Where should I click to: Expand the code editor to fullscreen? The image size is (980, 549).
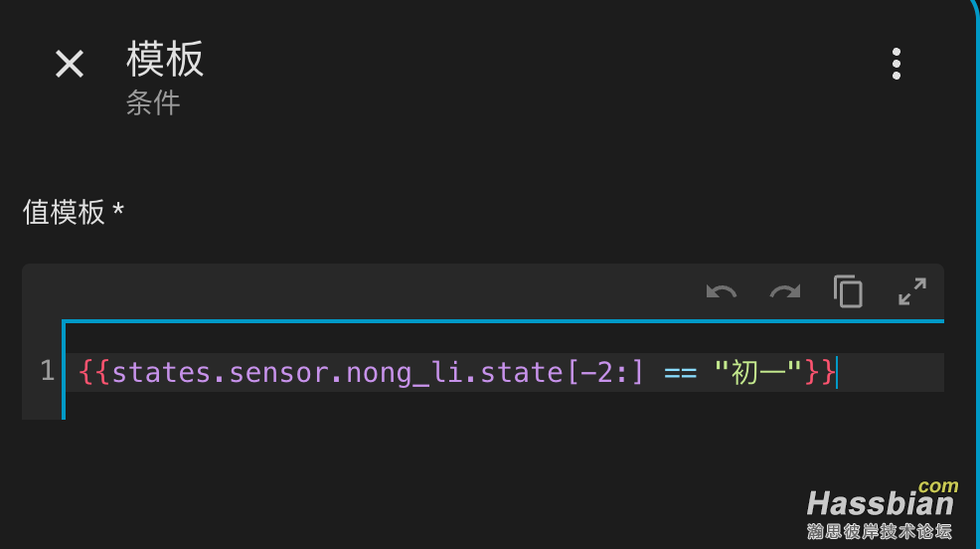911,291
